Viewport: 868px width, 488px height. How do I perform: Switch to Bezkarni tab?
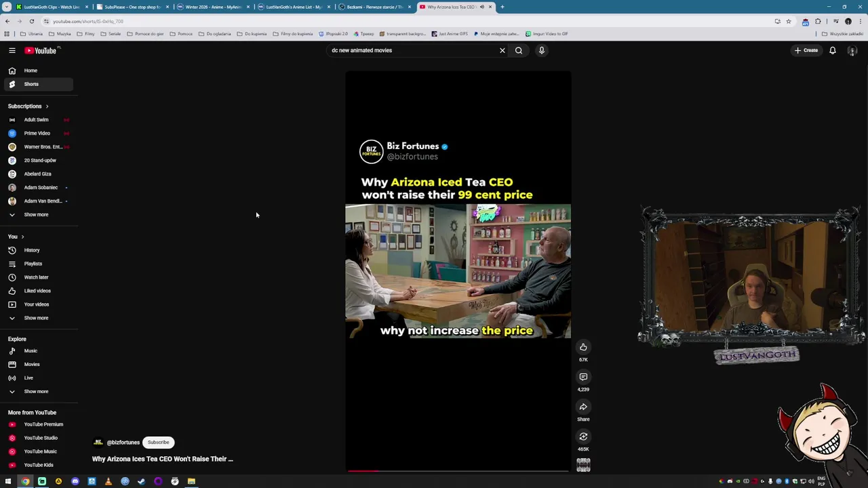click(374, 7)
